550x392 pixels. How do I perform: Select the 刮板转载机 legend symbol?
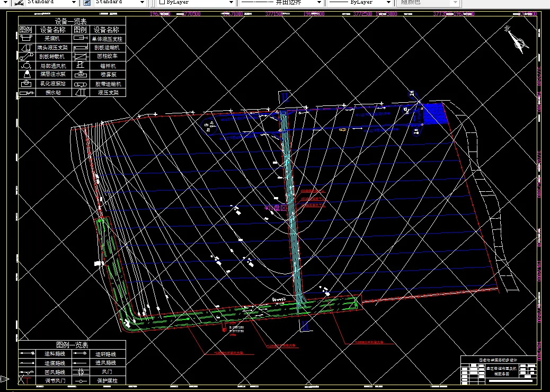[26, 57]
